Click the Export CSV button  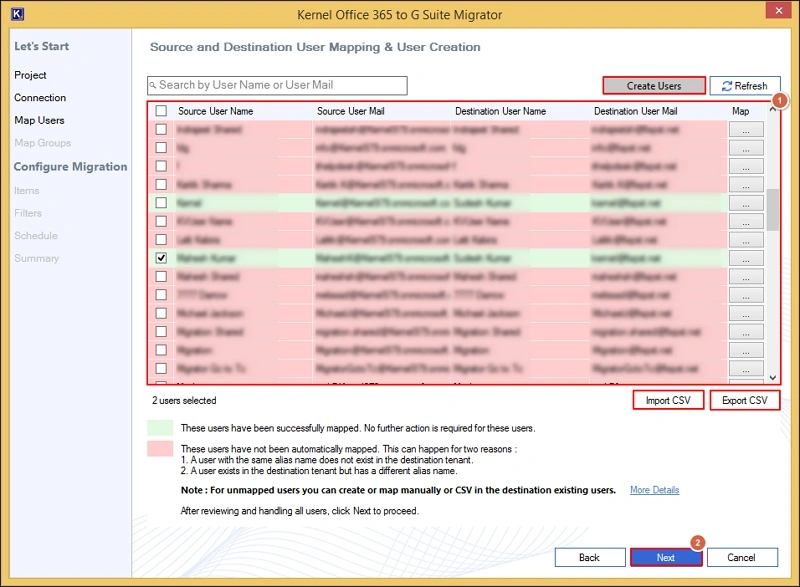744,401
